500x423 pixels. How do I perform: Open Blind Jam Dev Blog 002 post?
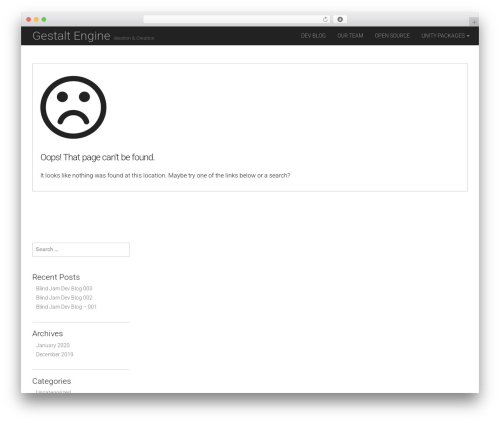tap(64, 298)
